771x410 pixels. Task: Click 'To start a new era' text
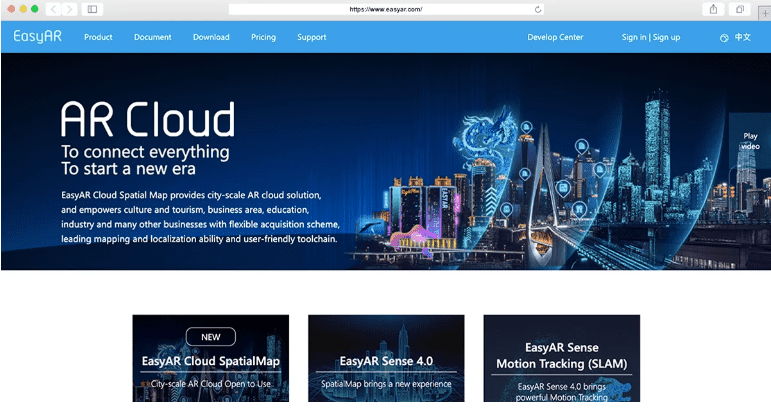tap(128, 169)
